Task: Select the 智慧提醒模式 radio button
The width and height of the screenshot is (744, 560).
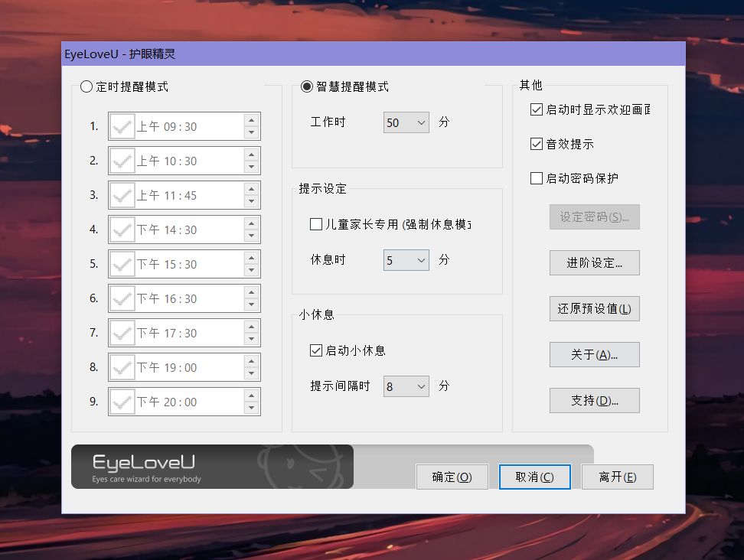Action: [306, 86]
